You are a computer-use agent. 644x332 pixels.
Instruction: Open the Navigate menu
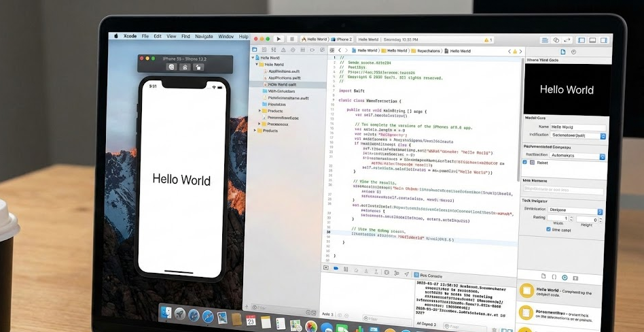204,37
